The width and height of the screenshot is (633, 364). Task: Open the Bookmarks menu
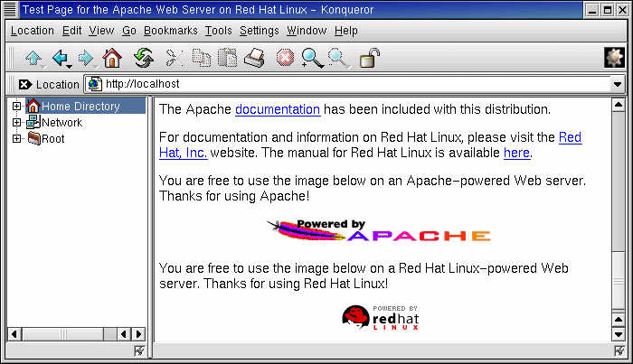[170, 31]
